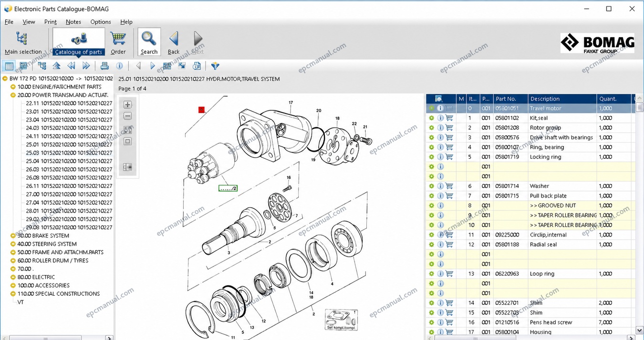Screen dimensions: 644x340
Task: Open the Catalogue of parts view
Action: pos(79,42)
